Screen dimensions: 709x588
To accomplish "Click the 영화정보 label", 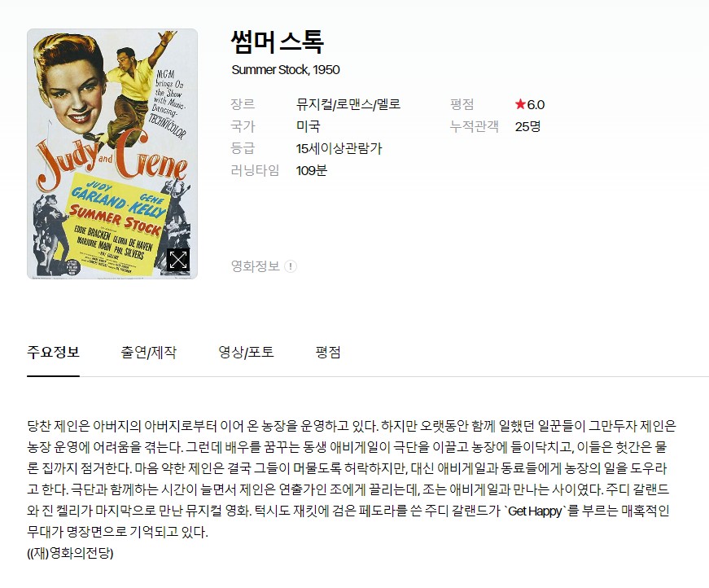I will [x=256, y=266].
